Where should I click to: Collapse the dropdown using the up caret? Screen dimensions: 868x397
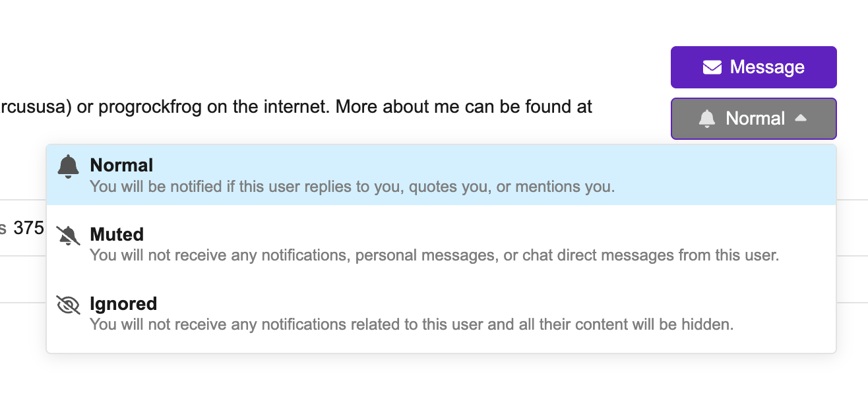(801, 118)
